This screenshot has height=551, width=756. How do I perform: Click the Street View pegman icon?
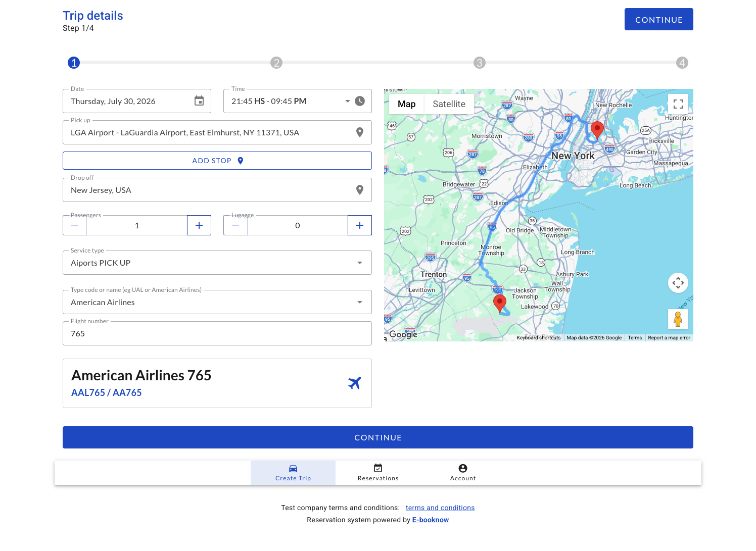click(x=678, y=319)
